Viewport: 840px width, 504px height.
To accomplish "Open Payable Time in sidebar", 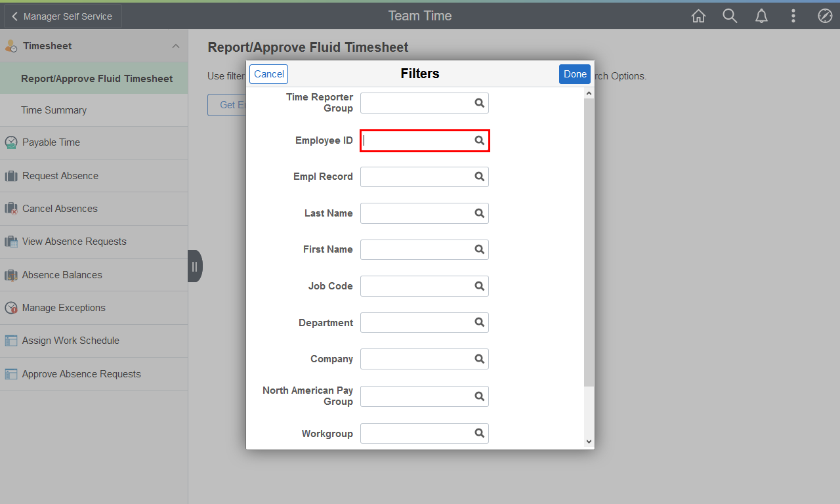I will click(x=51, y=142).
